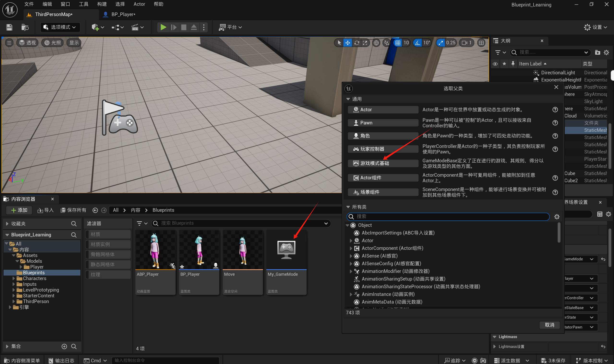Select the My_GameMode blueprint thumbnail
Viewport: 614px width, 364px height.
286,250
